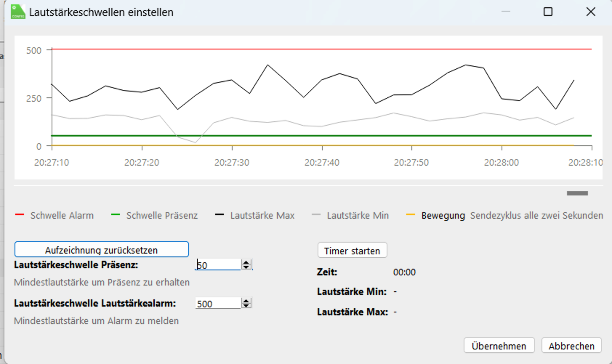Decrease Lautstärkealarm threshold with down arrow
The height and width of the screenshot is (364, 612).
click(x=246, y=306)
